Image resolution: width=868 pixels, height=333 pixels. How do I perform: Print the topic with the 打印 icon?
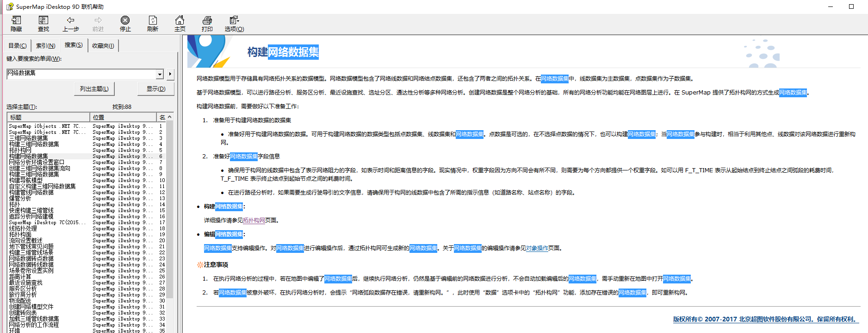click(x=207, y=24)
